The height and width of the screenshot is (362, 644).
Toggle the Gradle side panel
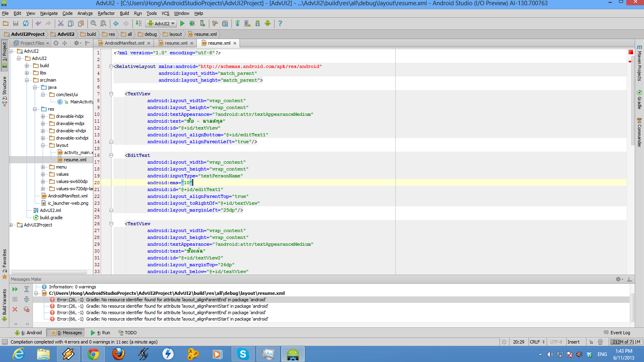(x=639, y=100)
